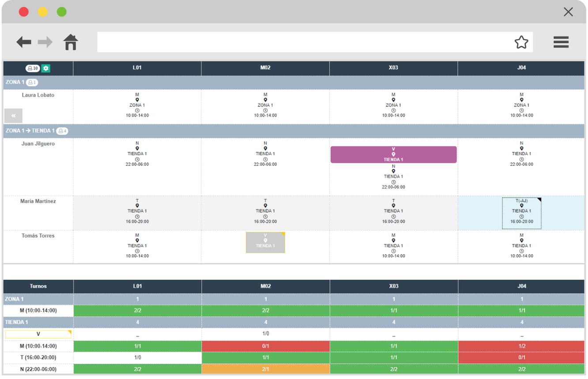Go to the browser home page icon
Image resolution: width=588 pixels, height=379 pixels.
click(x=71, y=42)
